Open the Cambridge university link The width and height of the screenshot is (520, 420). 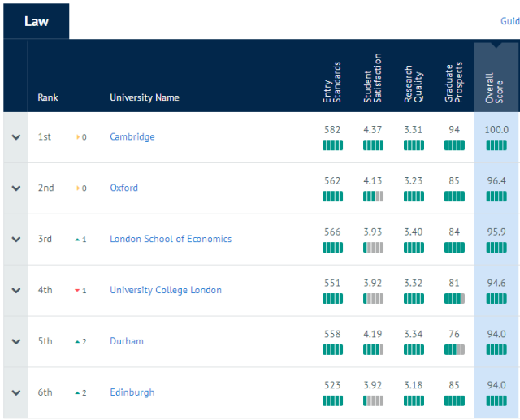pyautogui.click(x=132, y=137)
